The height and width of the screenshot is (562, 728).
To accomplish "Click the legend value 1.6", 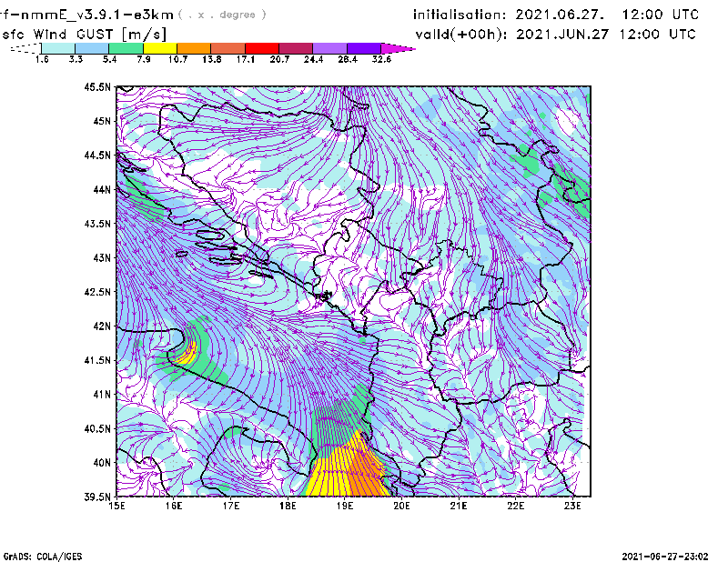I will pos(42,59).
